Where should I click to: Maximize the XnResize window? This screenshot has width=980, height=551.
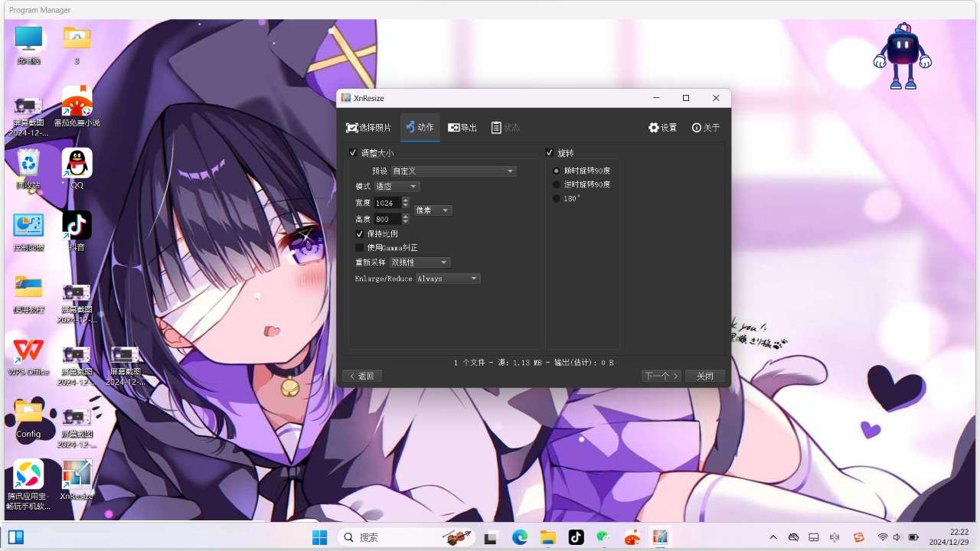click(686, 98)
